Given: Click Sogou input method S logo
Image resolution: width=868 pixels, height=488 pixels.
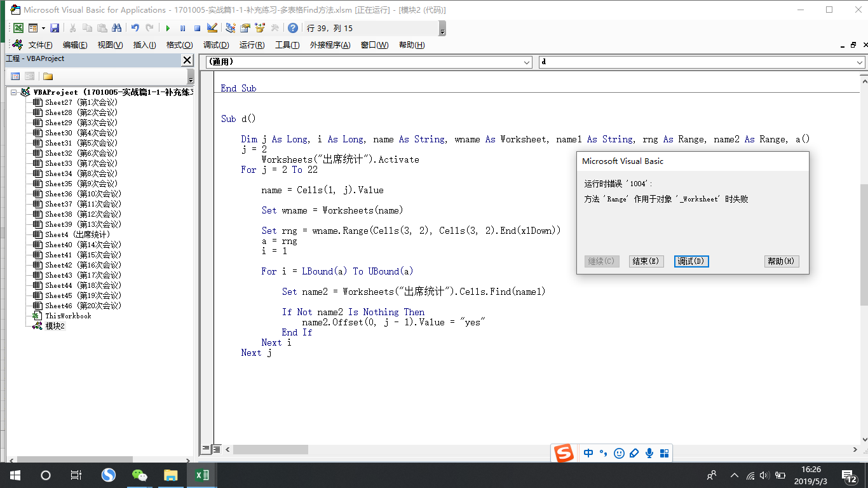Looking at the screenshot, I should click(x=564, y=453).
